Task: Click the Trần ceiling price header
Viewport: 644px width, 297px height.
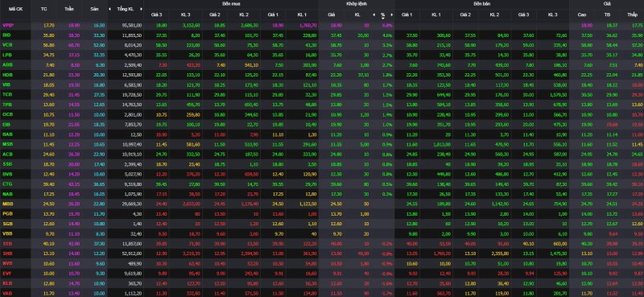Action: (x=69, y=9)
